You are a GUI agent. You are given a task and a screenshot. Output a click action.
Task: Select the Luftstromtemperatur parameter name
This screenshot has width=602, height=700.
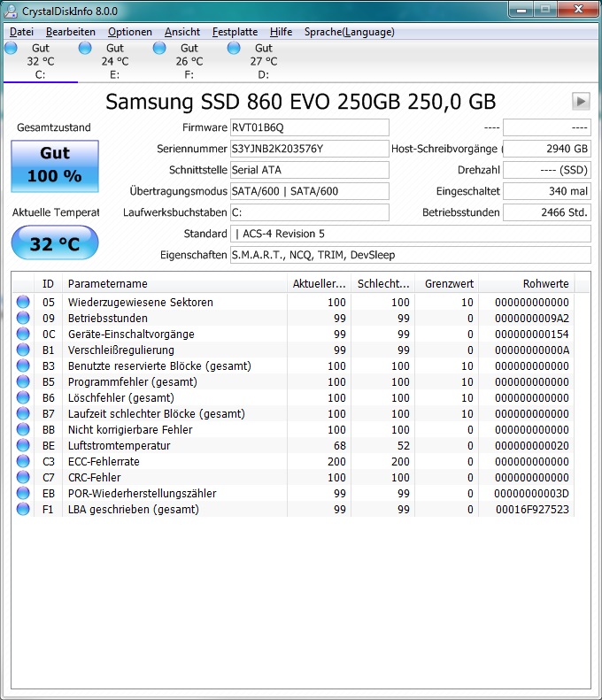120,445
